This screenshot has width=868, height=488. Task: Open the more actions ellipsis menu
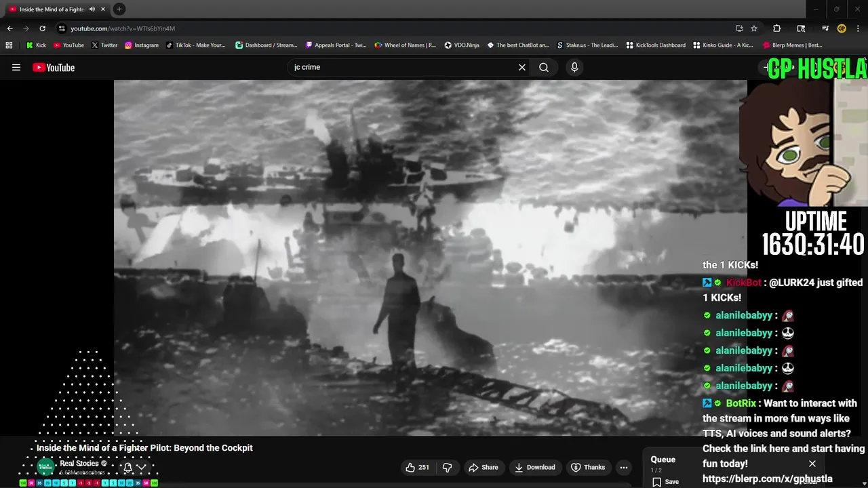[x=624, y=467]
